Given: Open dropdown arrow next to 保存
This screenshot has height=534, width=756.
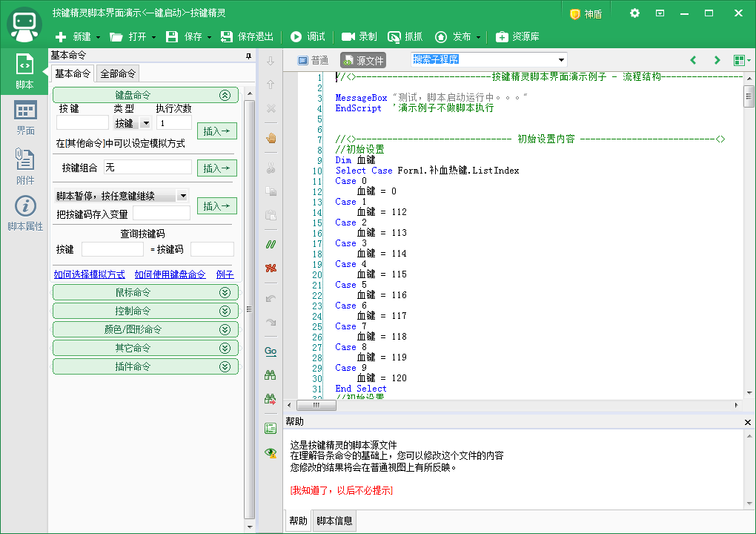Looking at the screenshot, I should tap(209, 37).
